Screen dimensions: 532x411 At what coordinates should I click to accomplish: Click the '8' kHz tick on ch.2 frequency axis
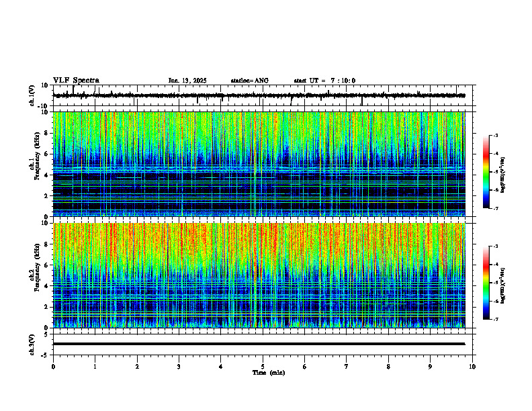[x=47, y=244]
